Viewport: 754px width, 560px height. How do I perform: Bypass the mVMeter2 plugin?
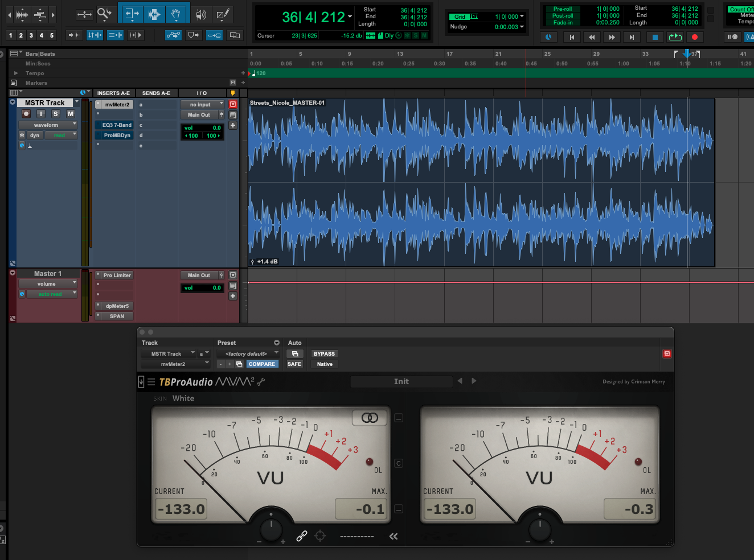point(324,353)
